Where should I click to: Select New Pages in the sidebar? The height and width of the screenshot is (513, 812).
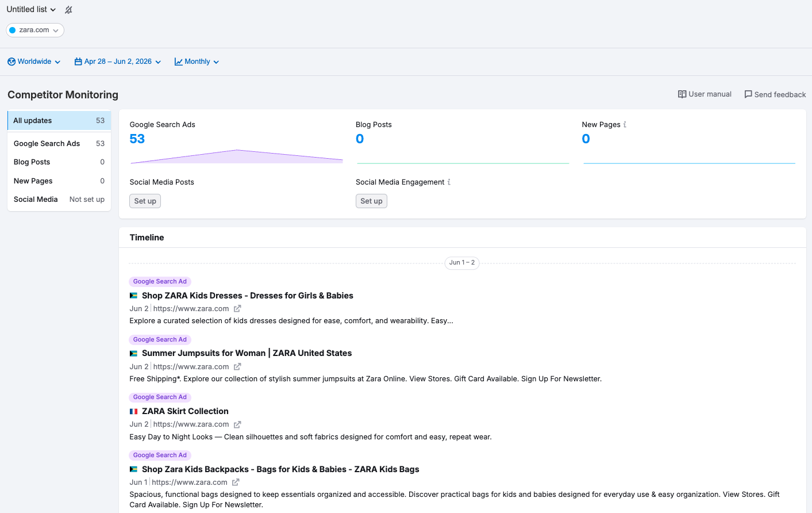pos(59,181)
